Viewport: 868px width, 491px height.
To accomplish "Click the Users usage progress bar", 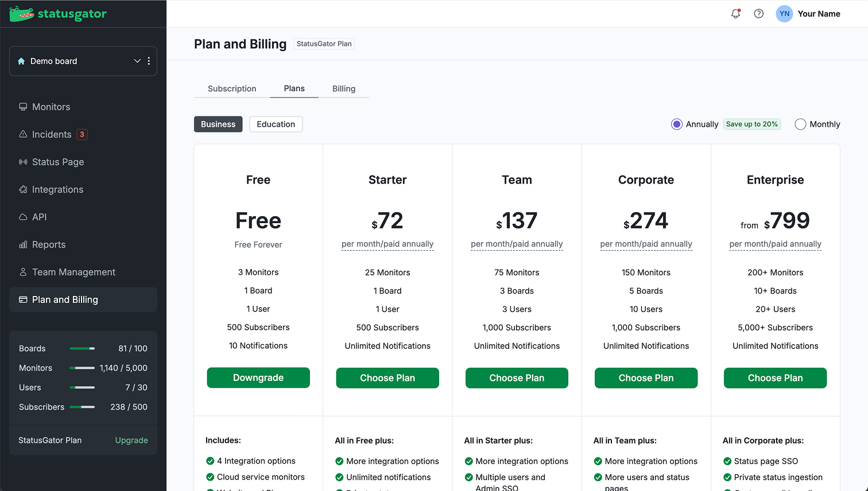I will coord(82,387).
